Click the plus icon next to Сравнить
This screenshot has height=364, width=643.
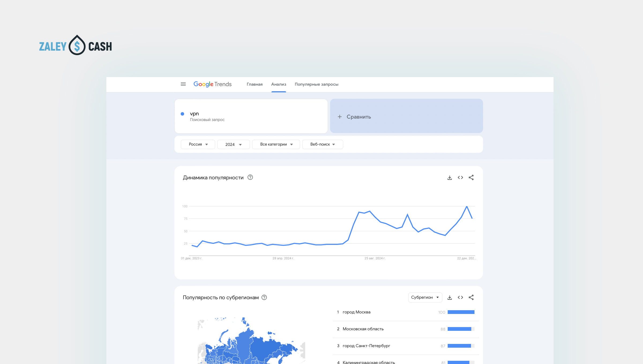[340, 117]
